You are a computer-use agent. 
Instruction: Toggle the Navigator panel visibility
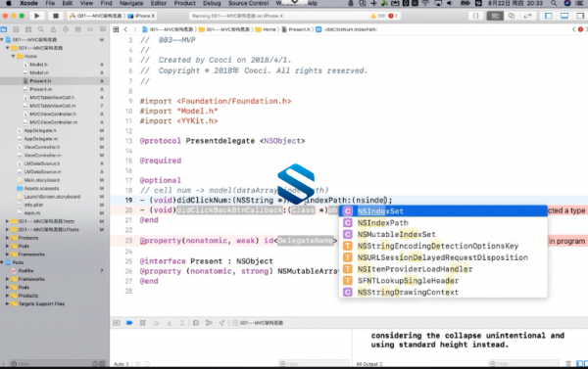pos(549,16)
